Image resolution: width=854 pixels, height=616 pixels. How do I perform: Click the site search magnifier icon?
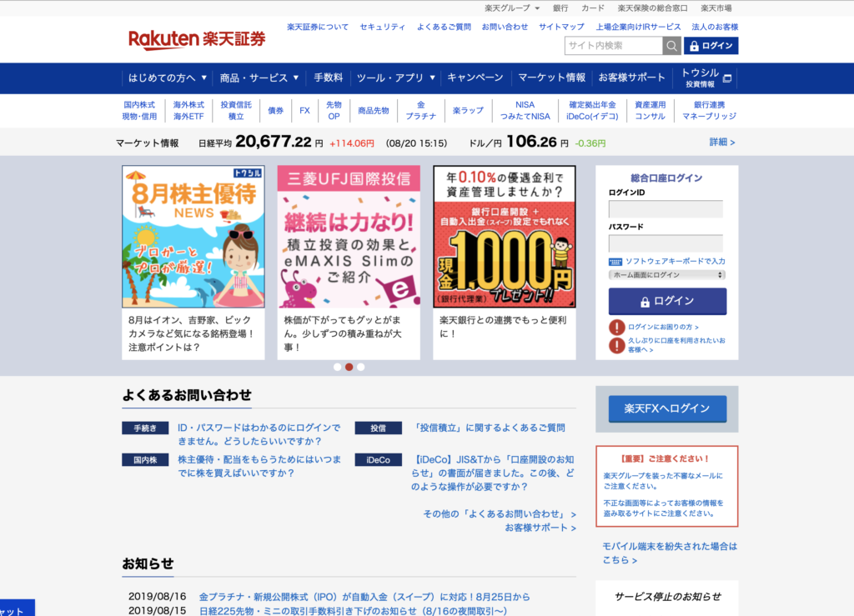pyautogui.click(x=671, y=46)
